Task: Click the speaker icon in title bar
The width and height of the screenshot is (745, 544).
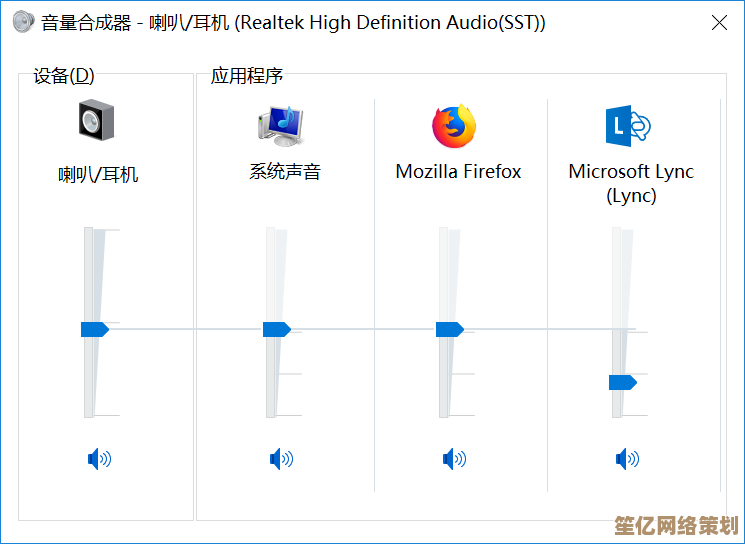Action: pos(22,22)
